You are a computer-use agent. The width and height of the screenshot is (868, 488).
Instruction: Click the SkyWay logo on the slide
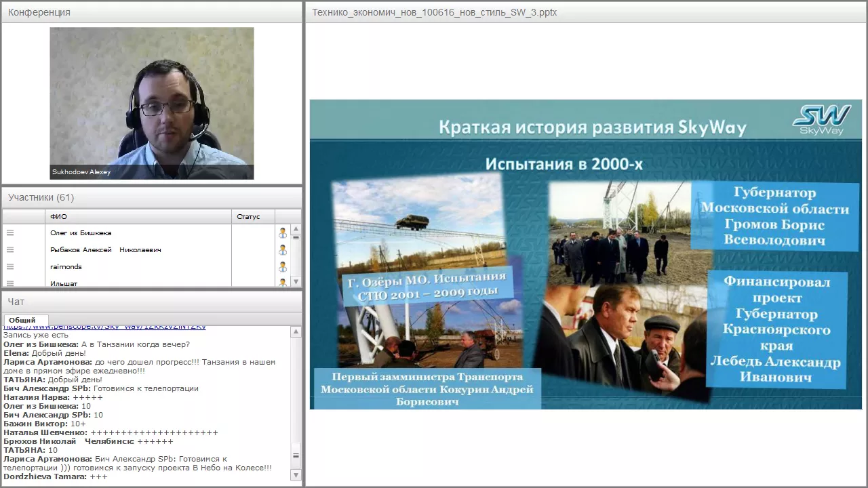pyautogui.click(x=821, y=120)
